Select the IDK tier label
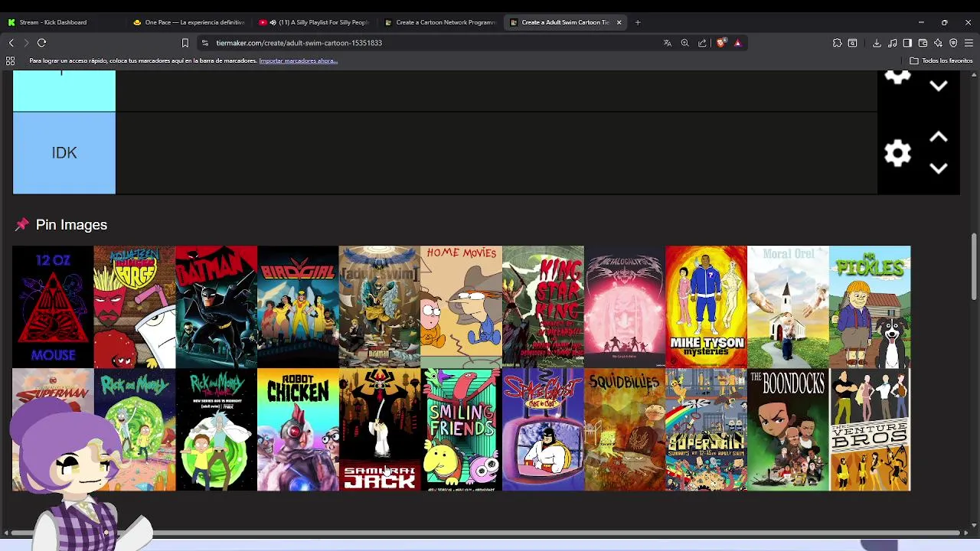The image size is (980, 551). (64, 153)
